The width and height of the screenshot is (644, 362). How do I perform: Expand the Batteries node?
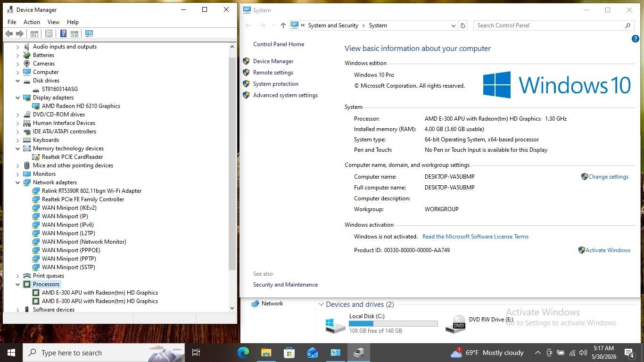coord(18,55)
